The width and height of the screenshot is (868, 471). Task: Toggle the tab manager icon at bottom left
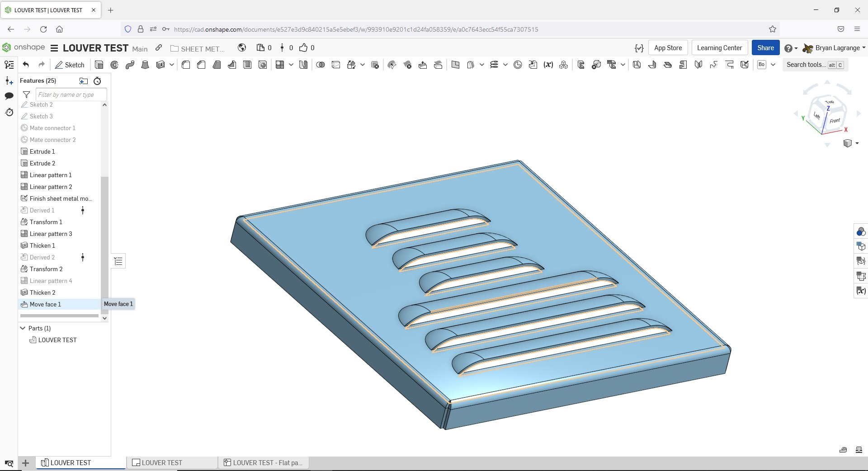pos(9,463)
